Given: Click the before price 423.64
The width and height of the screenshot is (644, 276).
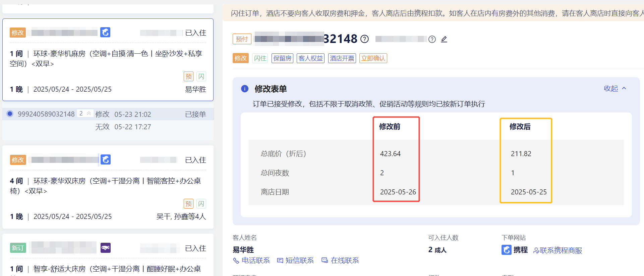Looking at the screenshot, I should tap(390, 154).
